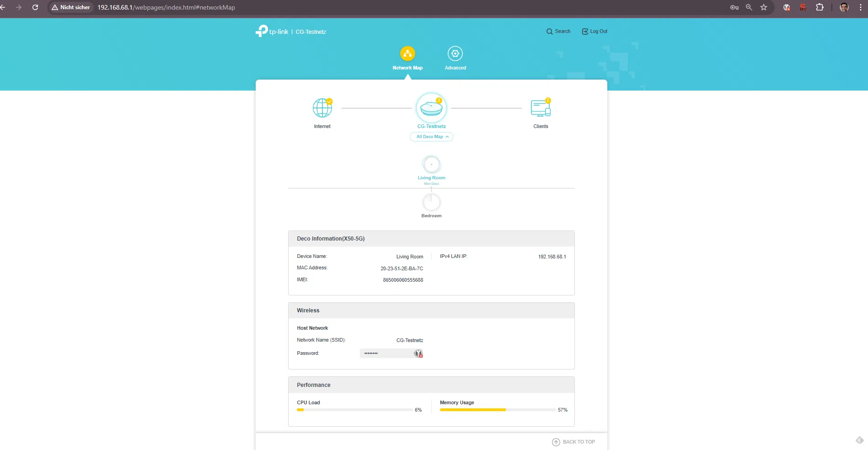
Task: Open the Clients devices icon
Action: coord(541,108)
